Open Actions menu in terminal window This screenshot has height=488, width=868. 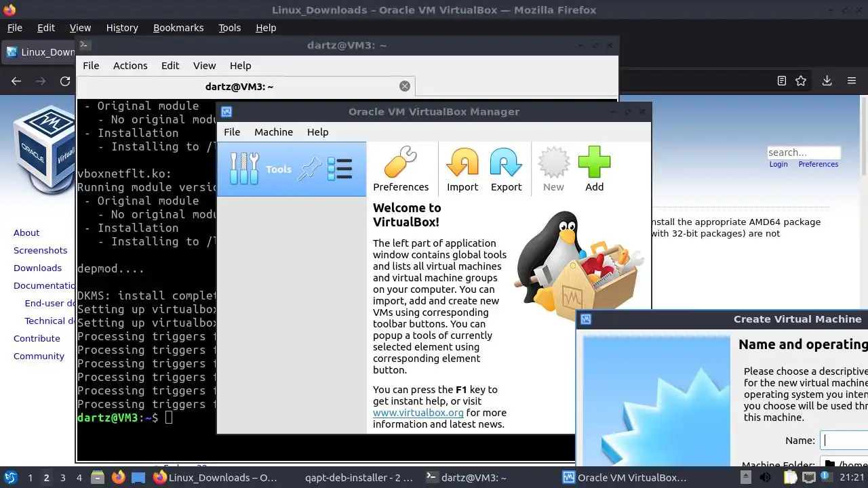pos(130,66)
